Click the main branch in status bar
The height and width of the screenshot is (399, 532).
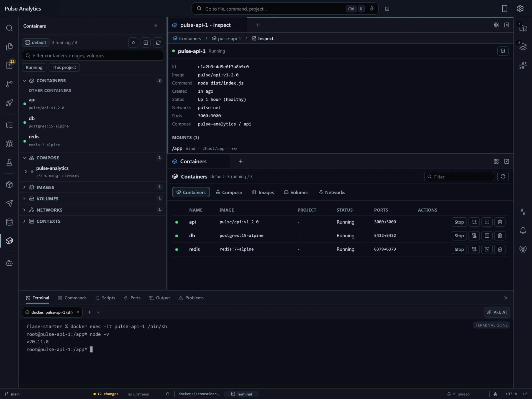12,394
